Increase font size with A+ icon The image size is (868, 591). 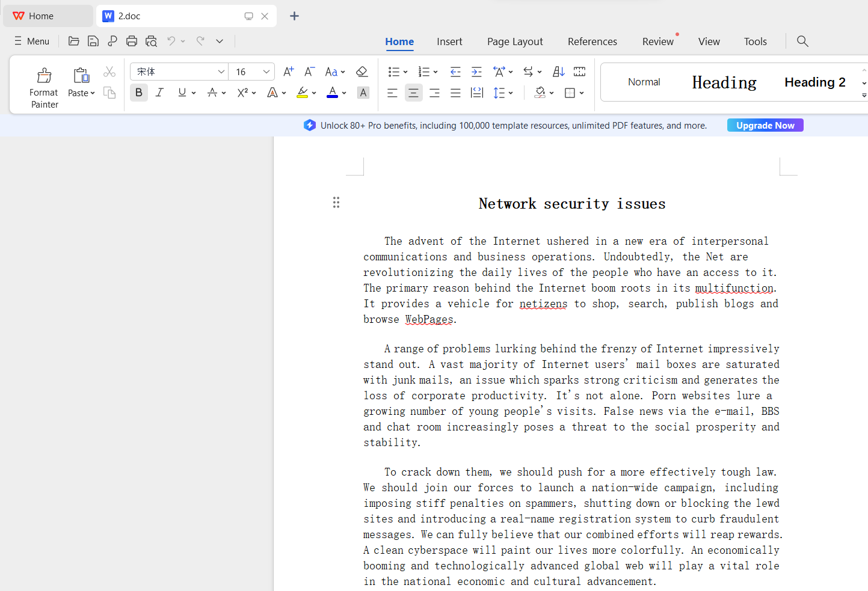pos(289,72)
